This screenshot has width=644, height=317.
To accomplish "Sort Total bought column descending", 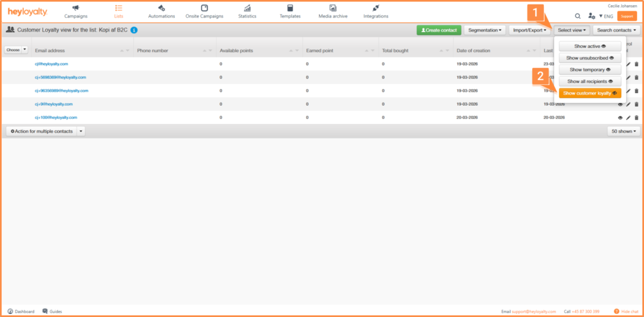I will [x=448, y=50].
